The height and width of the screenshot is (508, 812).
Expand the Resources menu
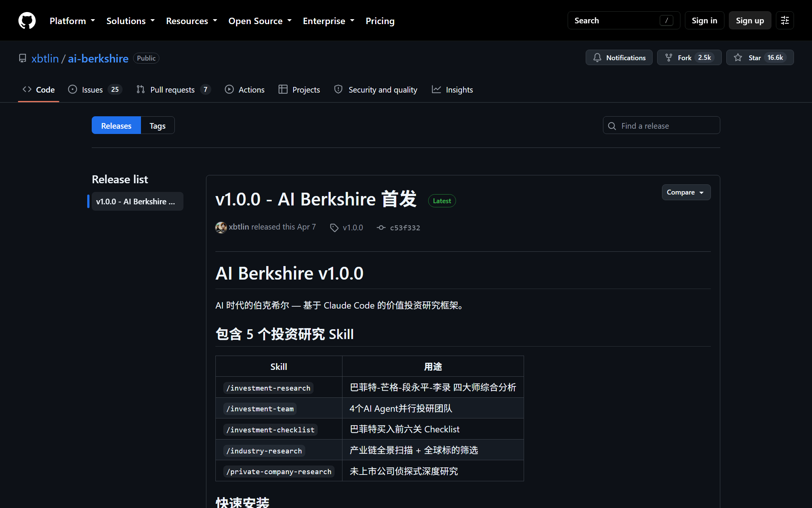[192, 21]
